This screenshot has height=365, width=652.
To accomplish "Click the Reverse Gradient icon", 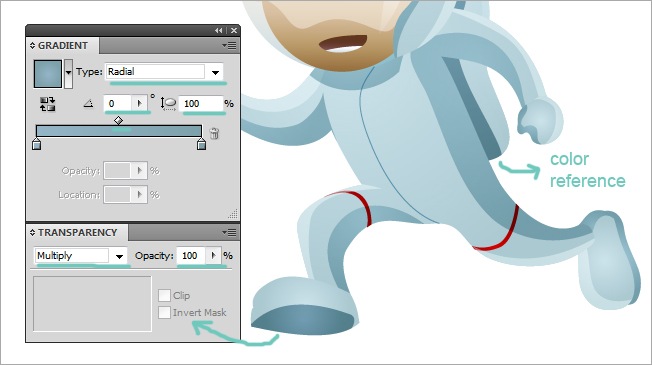I will coord(47,104).
